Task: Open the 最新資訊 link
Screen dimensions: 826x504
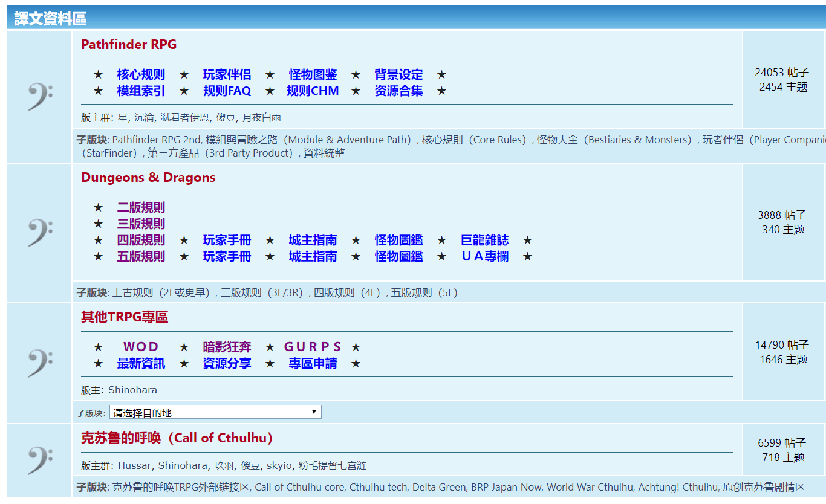Action: [141, 364]
